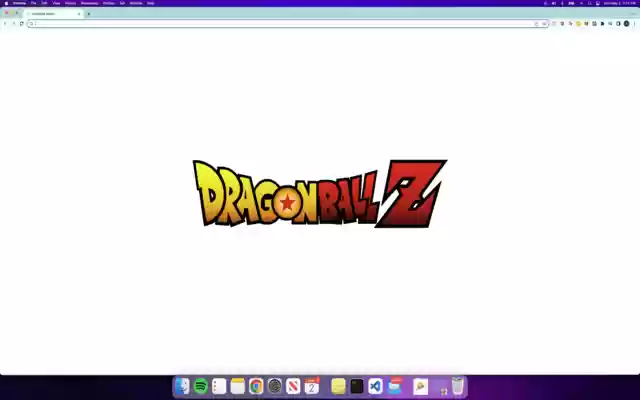Image resolution: width=640 pixels, height=400 pixels.
Task: Open Chrome profile avatar in toolbar
Action: 627,24
